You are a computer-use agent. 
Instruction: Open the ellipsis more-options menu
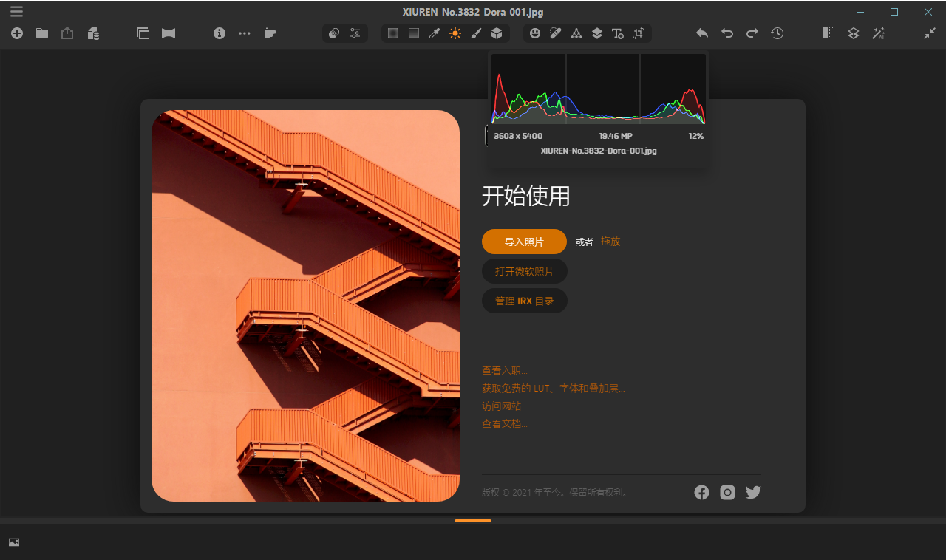point(244,33)
